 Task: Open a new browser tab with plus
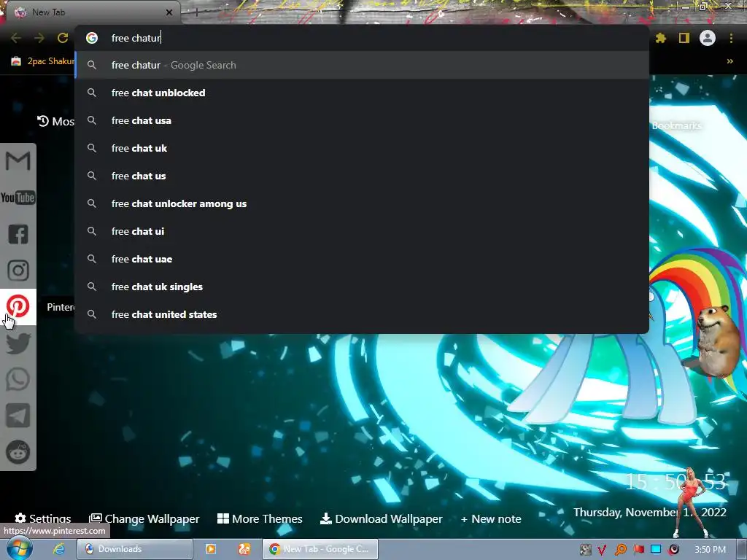point(196,12)
